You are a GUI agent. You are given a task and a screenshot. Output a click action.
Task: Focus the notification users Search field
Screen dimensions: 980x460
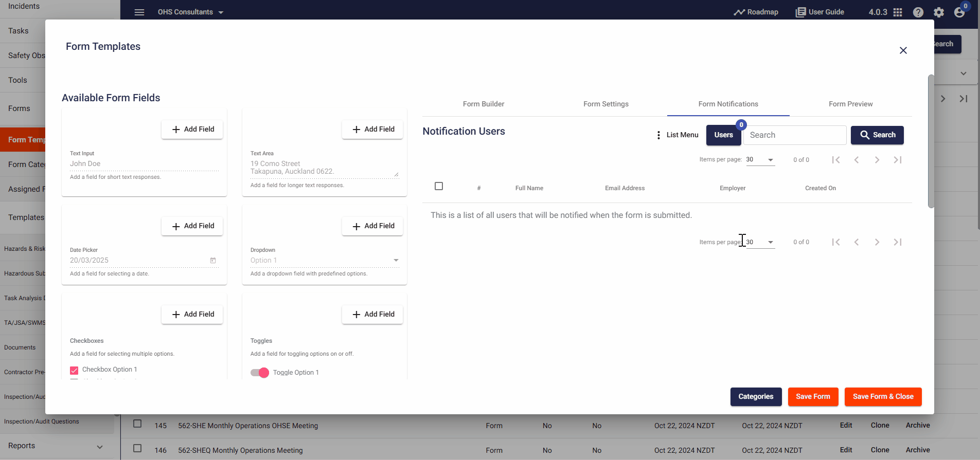(x=795, y=135)
